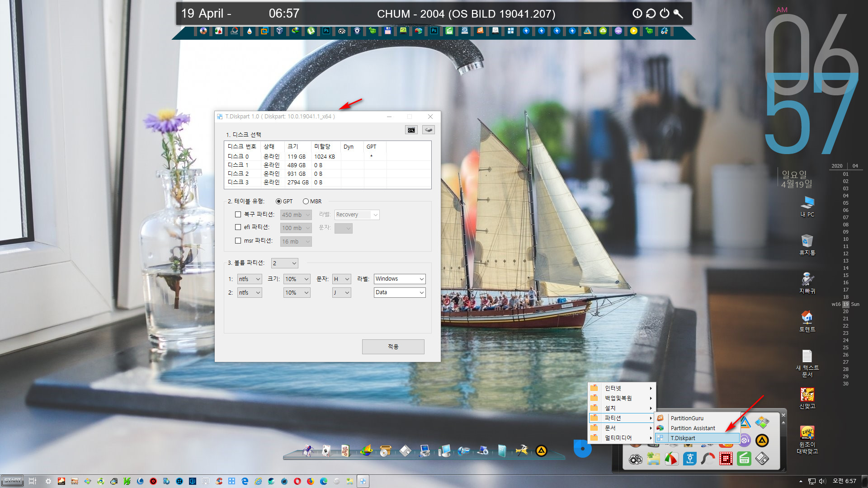
Task: Open the 내 PC desktop icon
Action: click(807, 206)
